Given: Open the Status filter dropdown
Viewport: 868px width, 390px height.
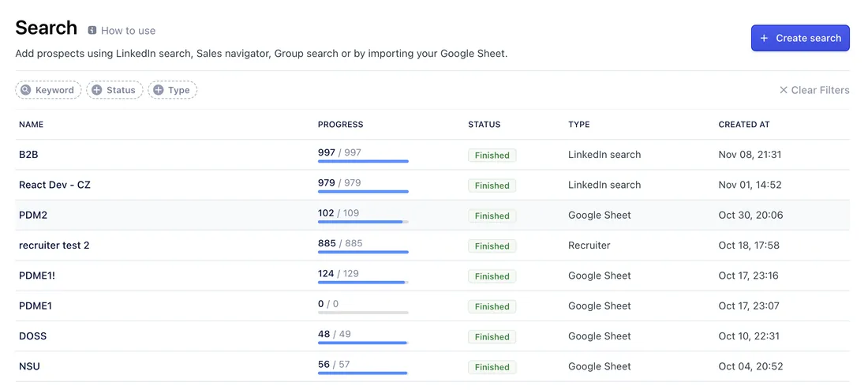Looking at the screenshot, I should point(114,90).
